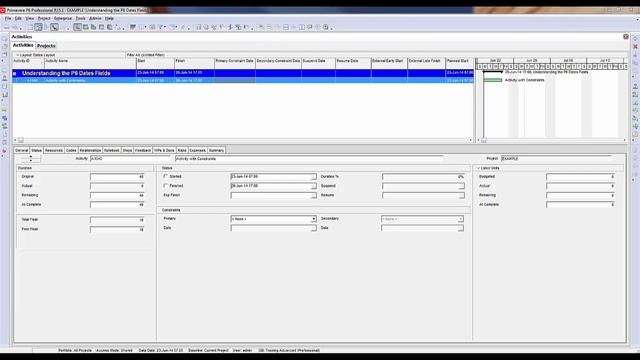Click the Primary Constraint Date column header
The height and width of the screenshot is (360, 640).
(235, 63)
